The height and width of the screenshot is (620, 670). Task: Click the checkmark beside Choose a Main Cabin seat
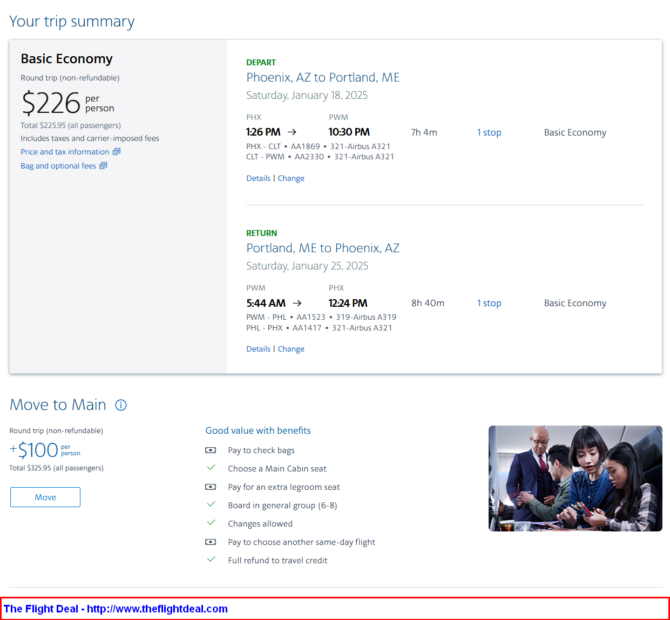(211, 467)
